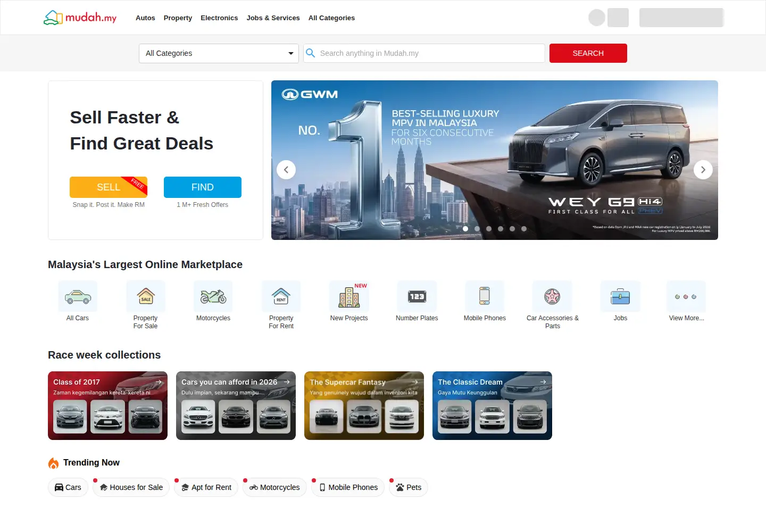This screenshot has height=532, width=766.
Task: Click the red SEARCH button
Action: coord(588,53)
